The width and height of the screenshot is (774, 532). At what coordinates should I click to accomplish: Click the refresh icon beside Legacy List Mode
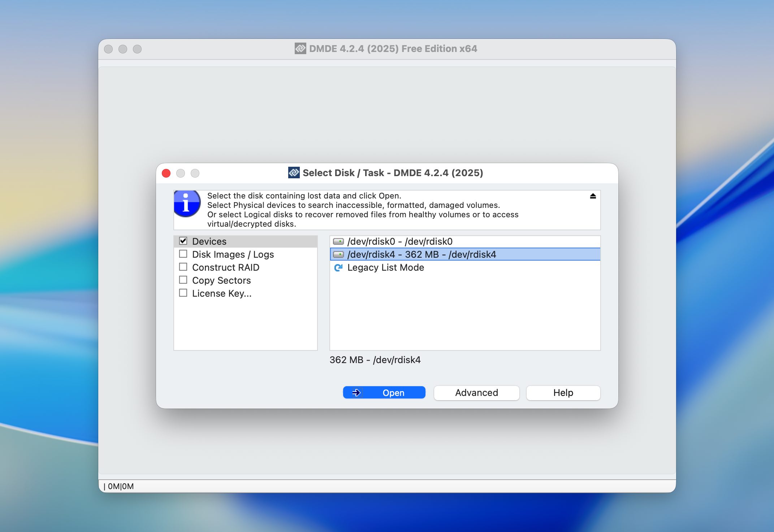click(338, 267)
